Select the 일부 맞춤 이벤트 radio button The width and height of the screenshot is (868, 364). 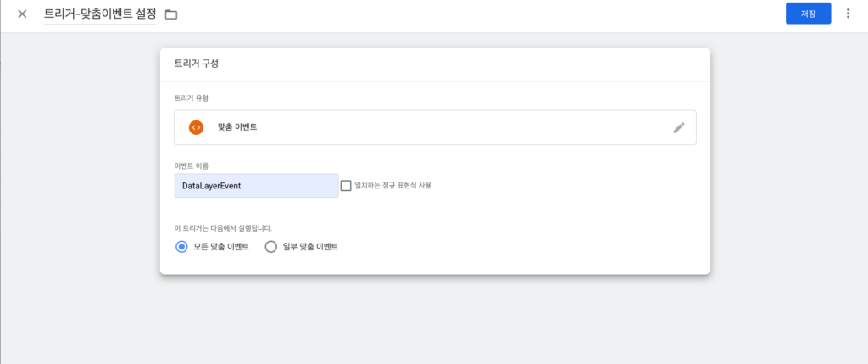click(270, 247)
